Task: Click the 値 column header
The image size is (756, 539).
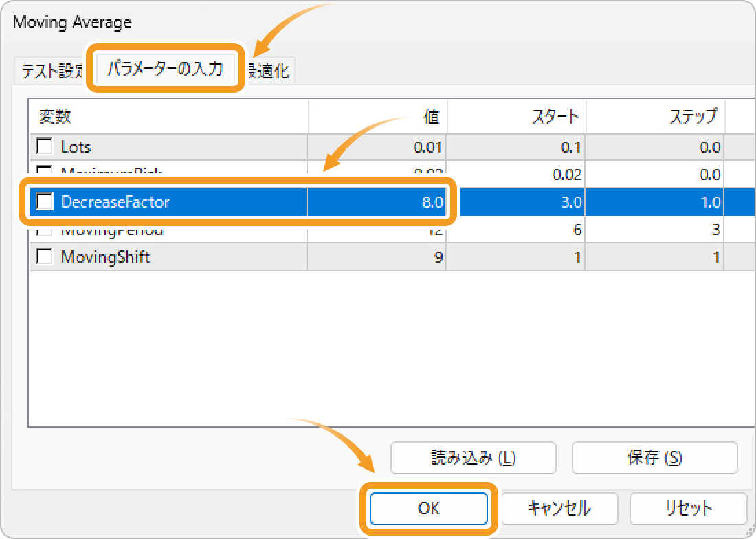Action: point(377,116)
